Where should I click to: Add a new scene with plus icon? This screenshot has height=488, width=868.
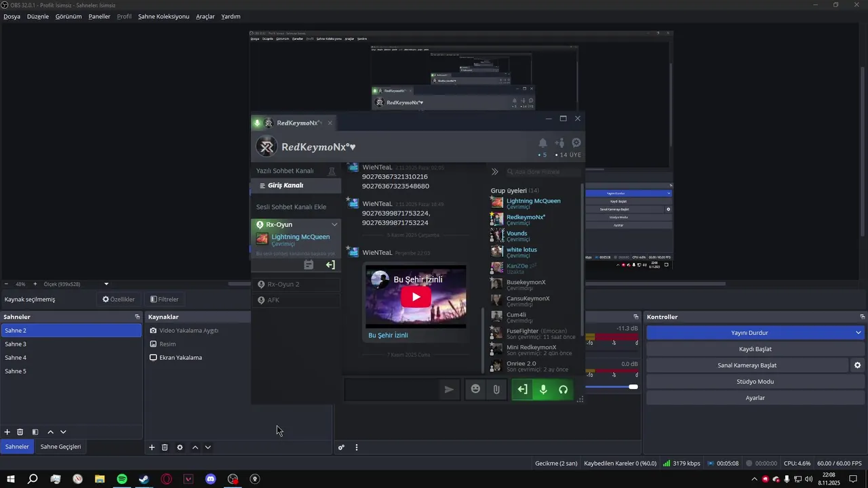7,432
